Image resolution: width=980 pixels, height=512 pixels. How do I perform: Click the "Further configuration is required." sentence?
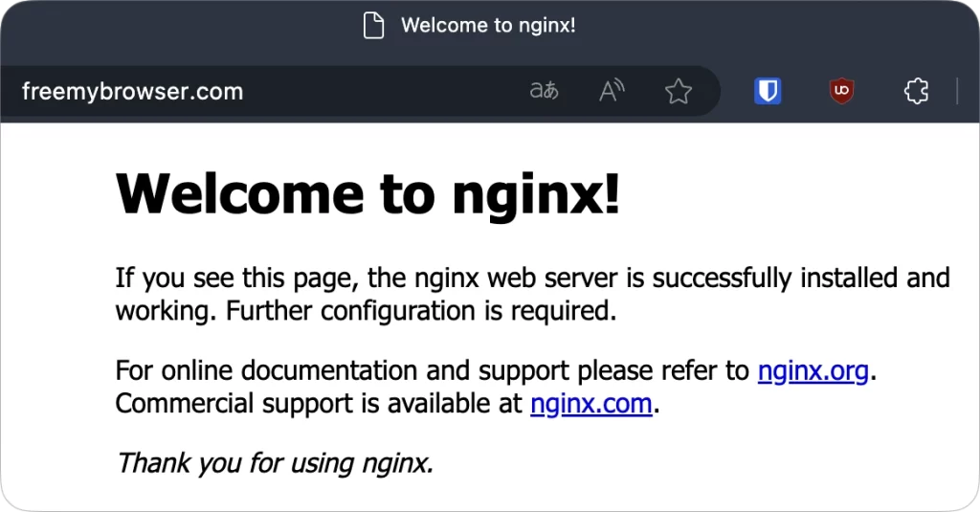tap(421, 311)
